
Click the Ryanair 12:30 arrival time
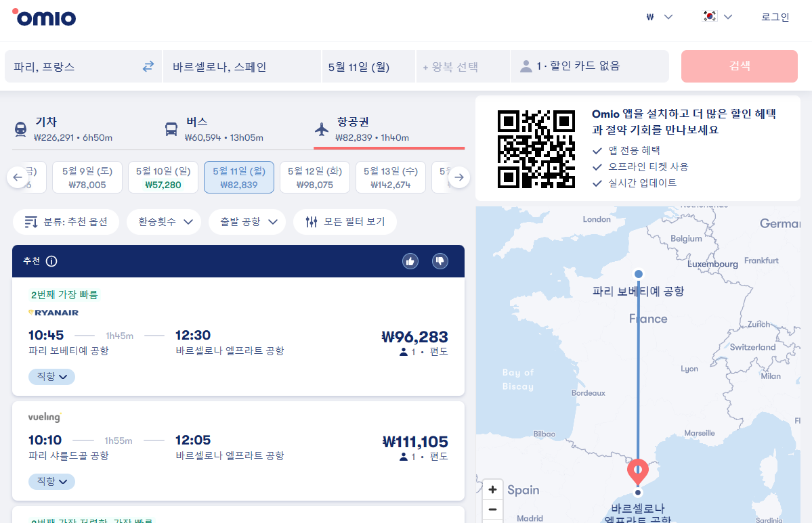(192, 335)
